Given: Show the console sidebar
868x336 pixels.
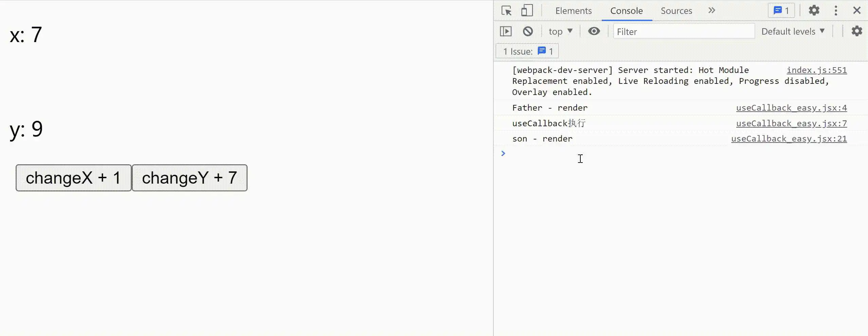Looking at the screenshot, I should (505, 32).
